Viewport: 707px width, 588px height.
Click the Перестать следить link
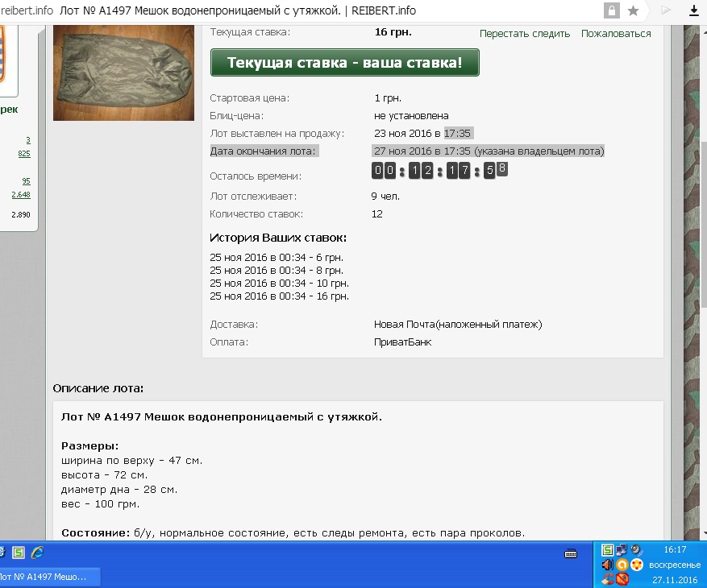[x=524, y=34]
